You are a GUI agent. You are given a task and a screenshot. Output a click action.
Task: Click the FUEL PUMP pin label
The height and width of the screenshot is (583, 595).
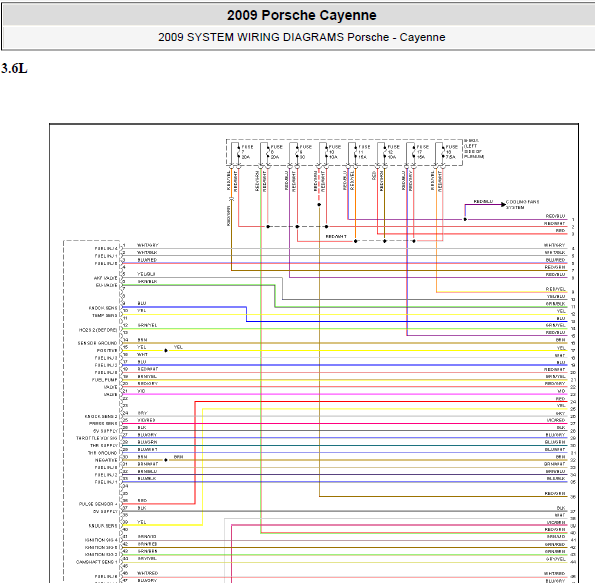pos(104,380)
